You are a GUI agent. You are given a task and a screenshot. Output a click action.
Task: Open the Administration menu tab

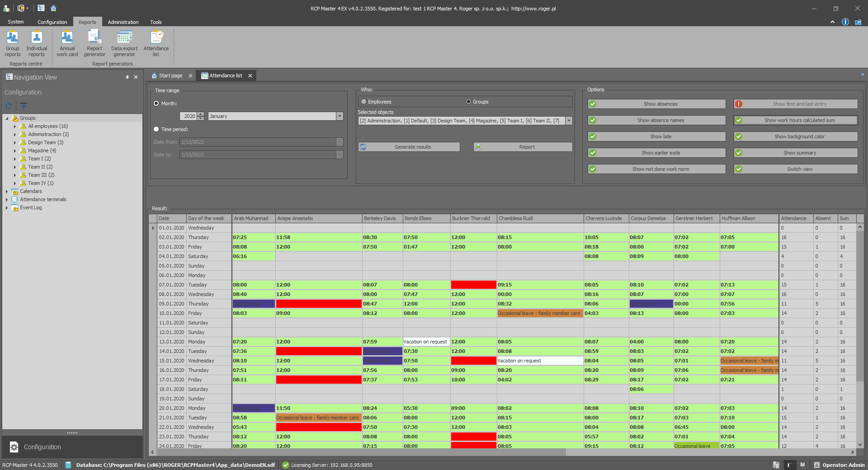pyautogui.click(x=123, y=22)
